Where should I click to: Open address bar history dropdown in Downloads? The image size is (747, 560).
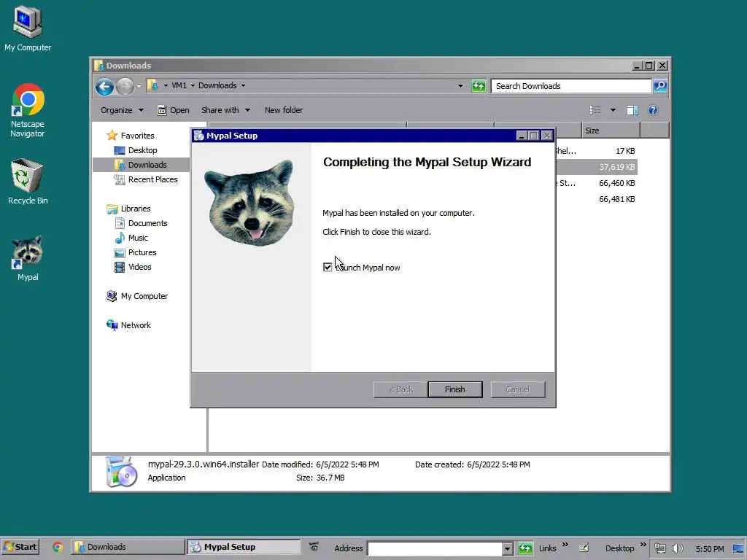460,86
